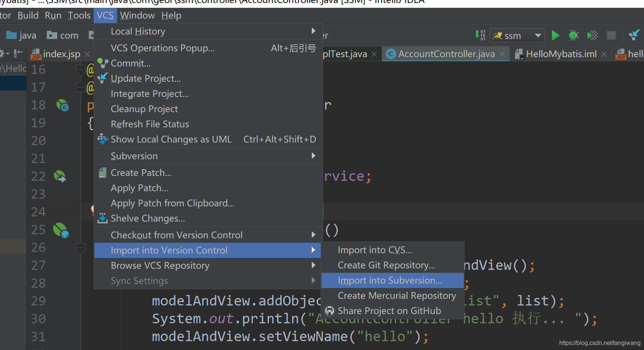This screenshot has height=350, width=644.
Task: Click the Shelve Changes menu icon
Action: click(x=103, y=218)
